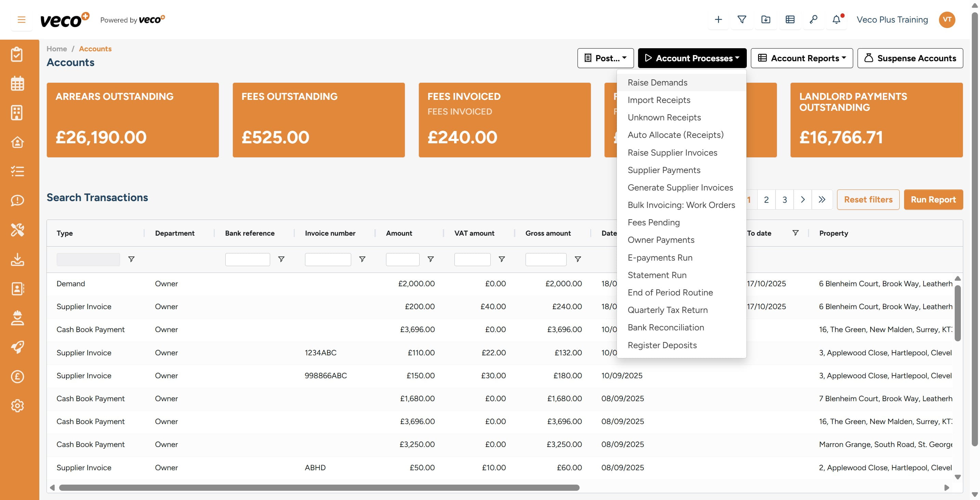Toggle the Amount column filter icon
The height and width of the screenshot is (500, 980).
[x=431, y=259]
